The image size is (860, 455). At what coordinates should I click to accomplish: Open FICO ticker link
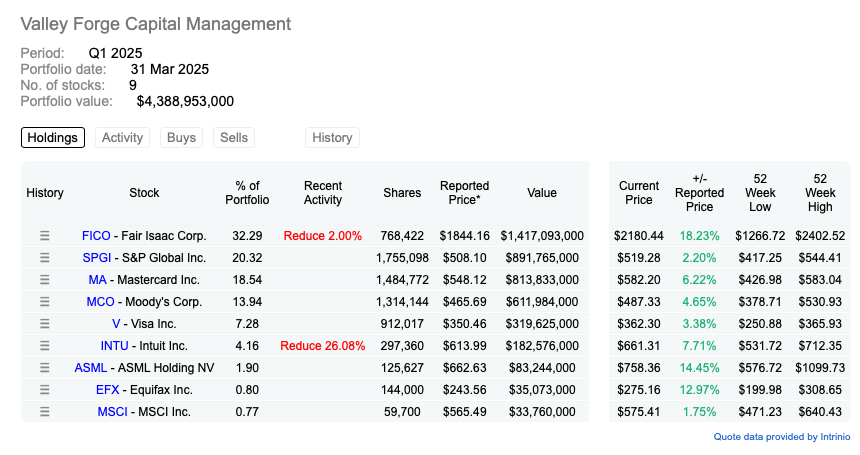[x=96, y=236]
